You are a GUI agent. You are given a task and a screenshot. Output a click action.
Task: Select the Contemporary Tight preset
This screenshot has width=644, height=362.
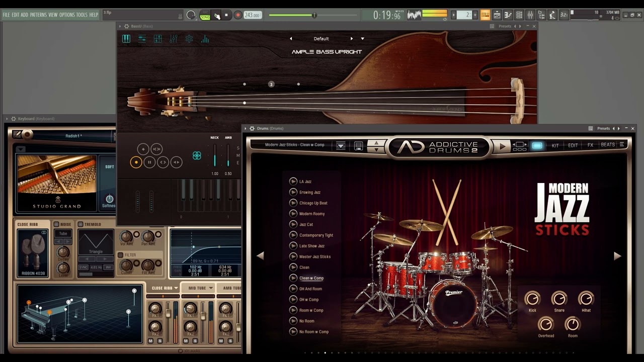316,235
